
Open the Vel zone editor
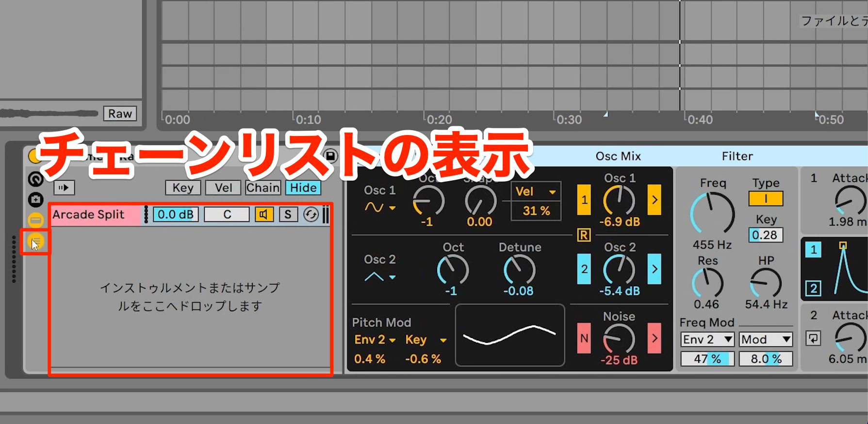223,188
